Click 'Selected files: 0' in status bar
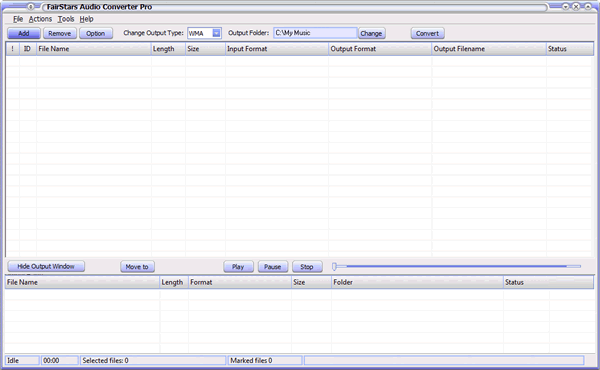600x370 pixels. point(153,360)
